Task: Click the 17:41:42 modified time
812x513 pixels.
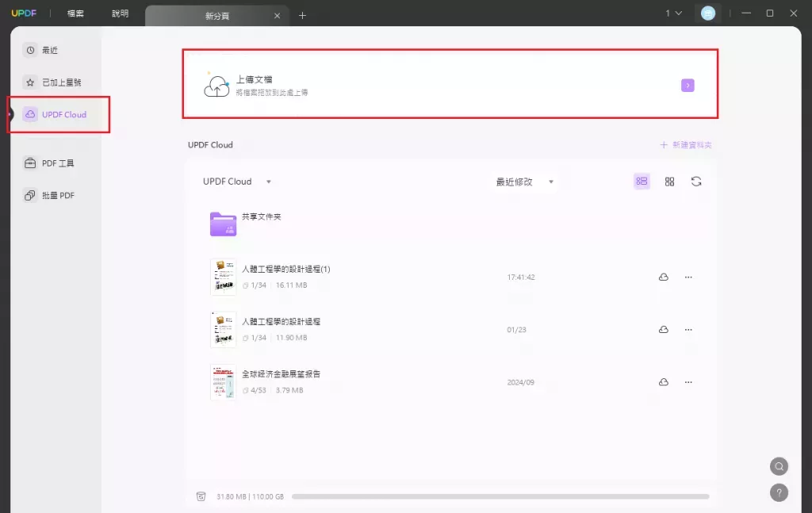Action: tap(521, 278)
